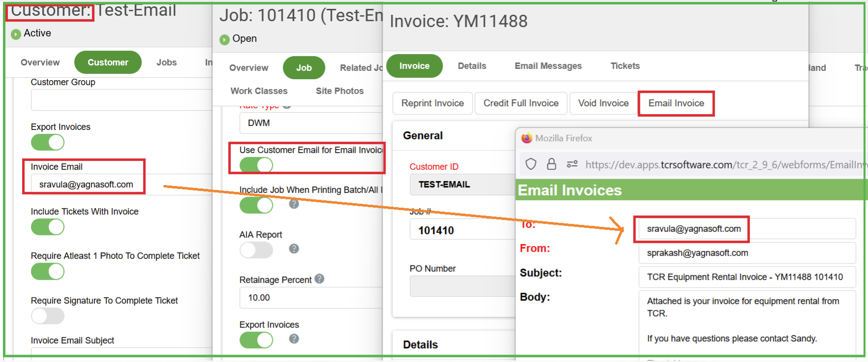868x362 pixels.
Task: Click the shield tracking protection icon
Action: 531,164
